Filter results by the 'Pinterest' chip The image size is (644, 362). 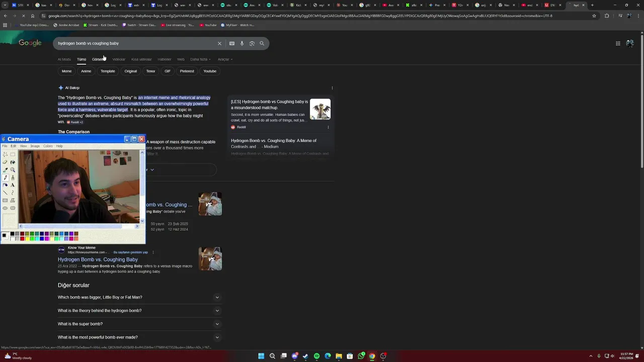pyautogui.click(x=187, y=71)
